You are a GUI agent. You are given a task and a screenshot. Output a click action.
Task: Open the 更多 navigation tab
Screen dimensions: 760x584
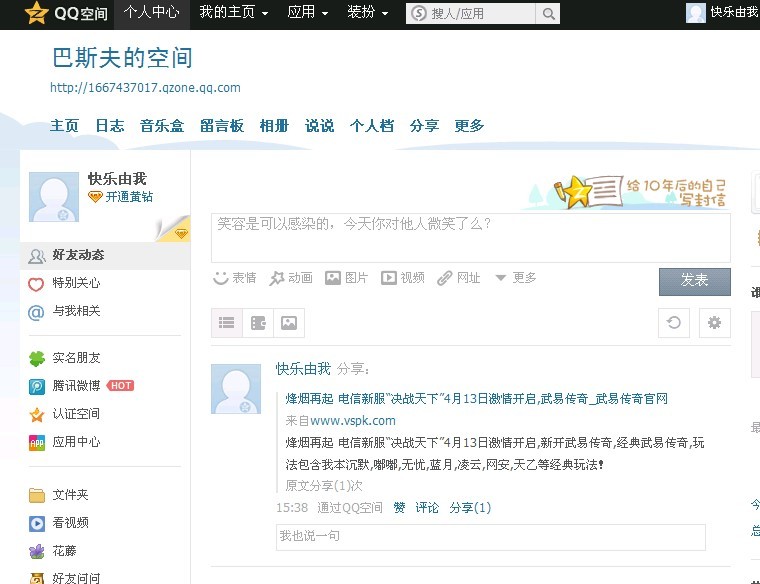(469, 126)
